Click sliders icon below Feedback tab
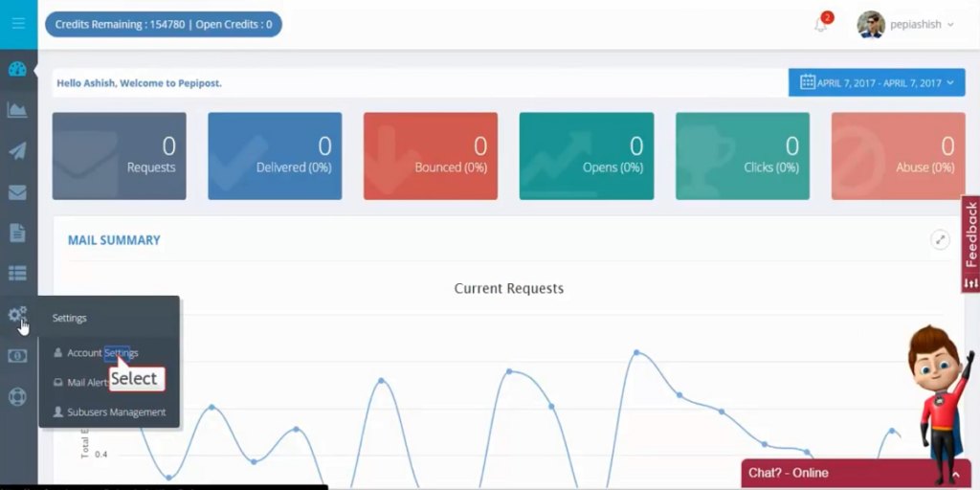Image resolution: width=980 pixels, height=490 pixels. point(970,283)
